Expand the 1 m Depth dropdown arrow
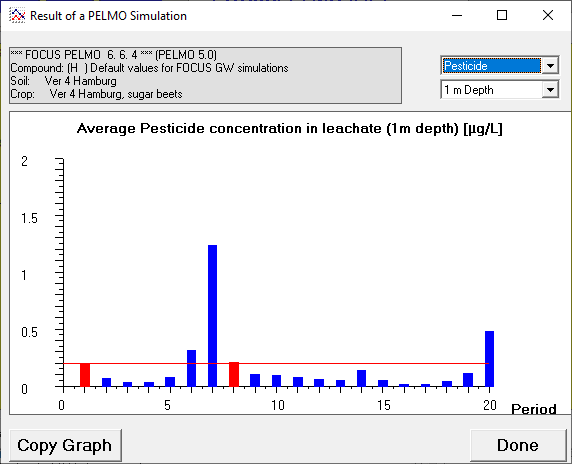This screenshot has width=572, height=464. (550, 90)
